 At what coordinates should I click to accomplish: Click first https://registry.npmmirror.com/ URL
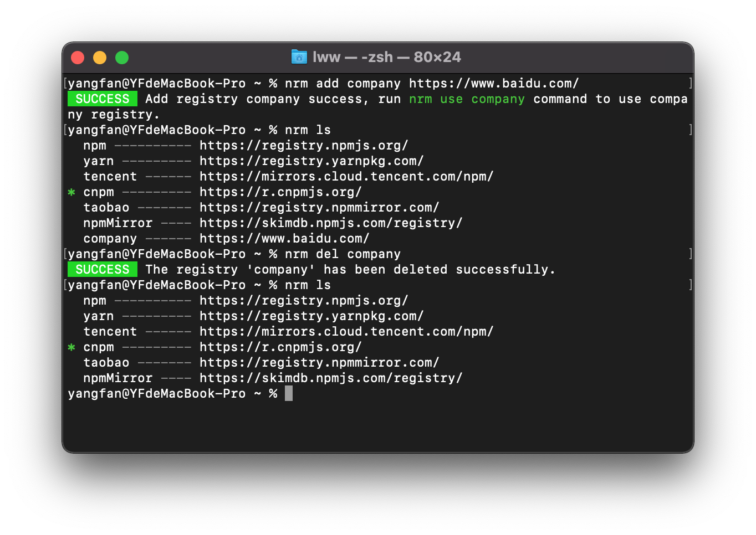pos(319,208)
